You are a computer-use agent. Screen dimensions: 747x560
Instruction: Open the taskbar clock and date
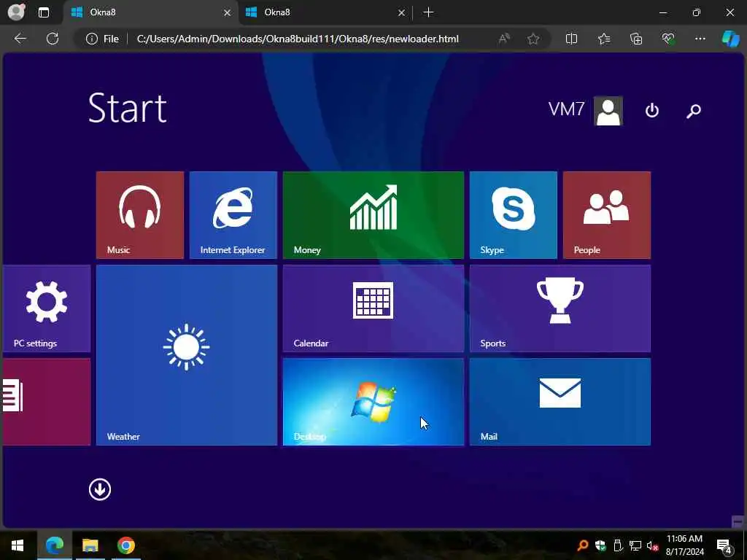point(684,545)
